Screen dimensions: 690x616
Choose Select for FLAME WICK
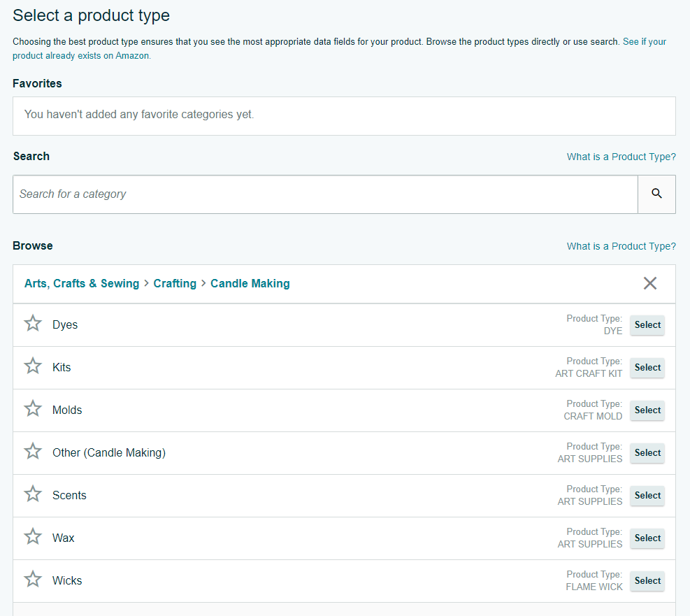pos(647,581)
